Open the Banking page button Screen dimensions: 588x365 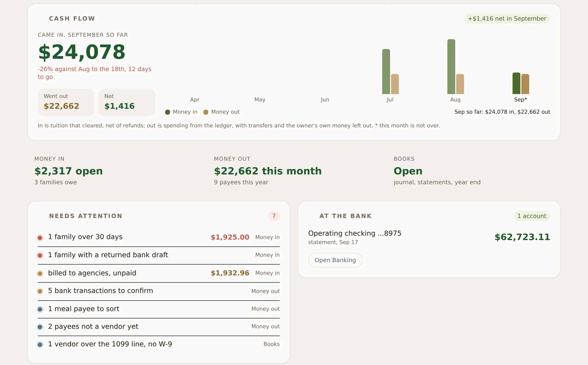335,260
